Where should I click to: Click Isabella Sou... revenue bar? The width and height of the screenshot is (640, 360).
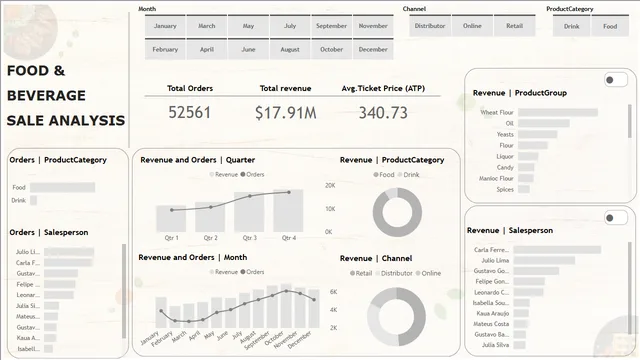(x=522, y=303)
